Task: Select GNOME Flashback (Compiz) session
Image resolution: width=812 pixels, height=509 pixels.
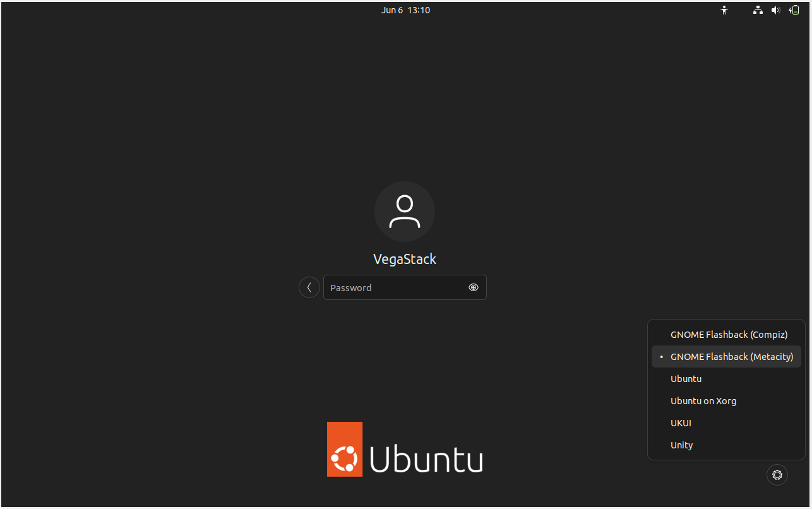Action: (x=726, y=335)
